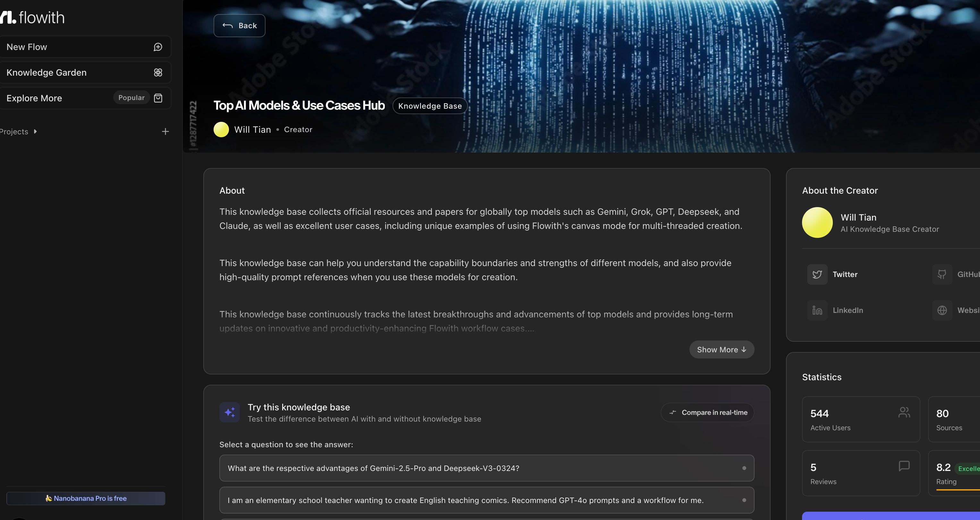Click the flowith logo
Image resolution: width=980 pixels, height=520 pixels.
32,18
